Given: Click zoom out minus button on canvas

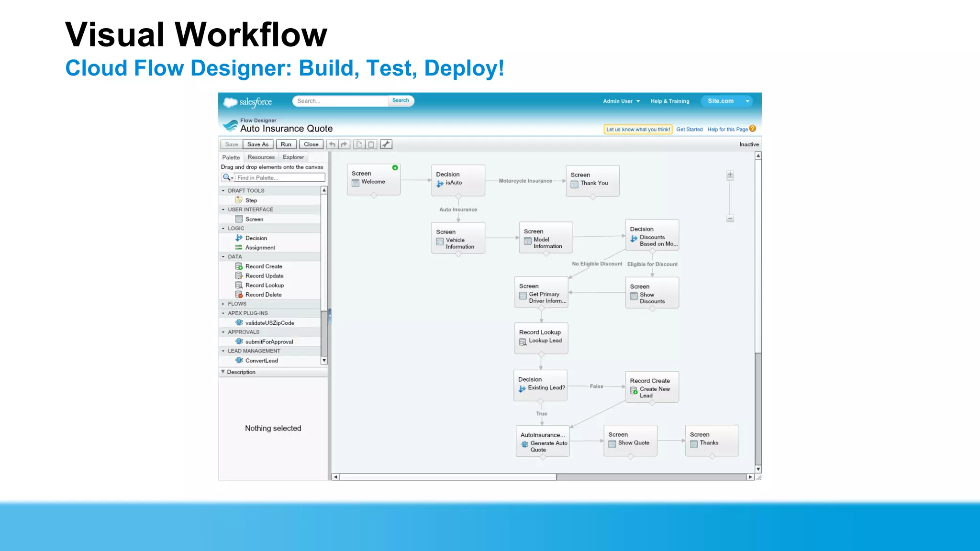Looking at the screenshot, I should pos(730,219).
